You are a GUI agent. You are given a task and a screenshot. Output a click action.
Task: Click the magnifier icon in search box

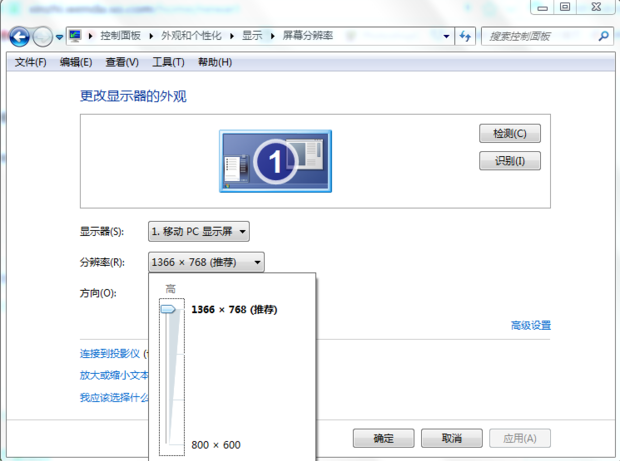click(x=603, y=36)
